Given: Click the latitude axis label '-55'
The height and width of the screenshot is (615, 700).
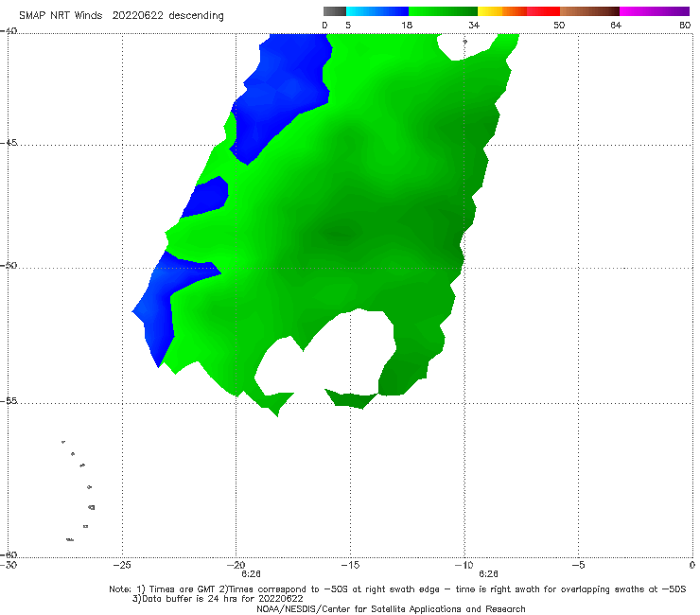Looking at the screenshot, I should pos(9,401).
